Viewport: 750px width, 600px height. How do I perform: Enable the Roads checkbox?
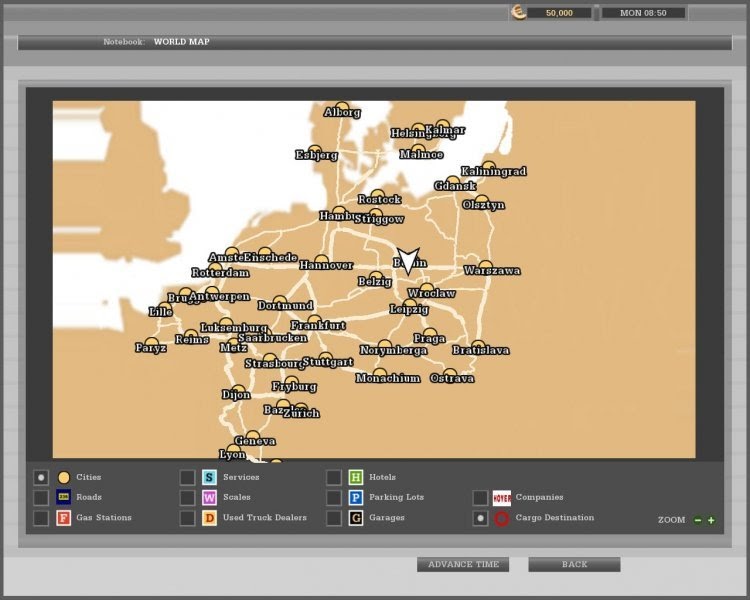tap(41, 497)
